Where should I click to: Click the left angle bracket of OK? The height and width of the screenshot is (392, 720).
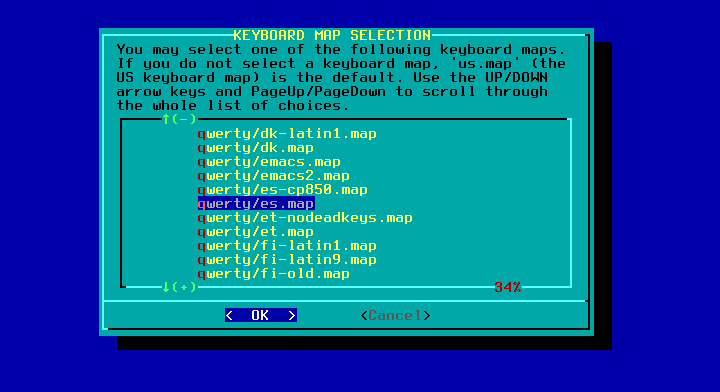click(229, 315)
